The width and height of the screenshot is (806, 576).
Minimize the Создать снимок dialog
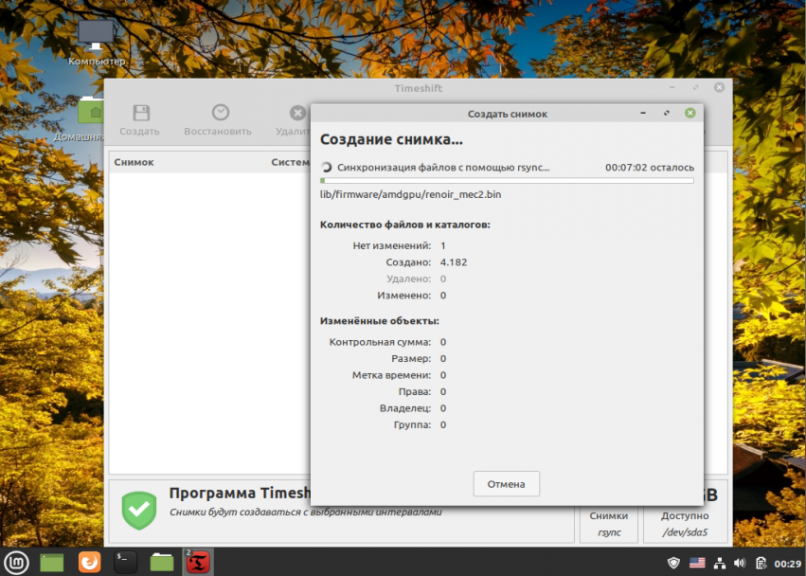pos(643,113)
